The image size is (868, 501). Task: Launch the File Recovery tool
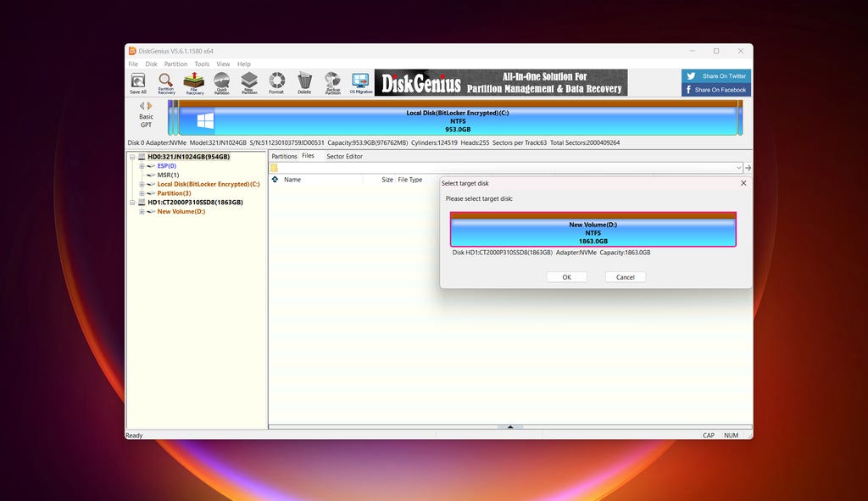(x=194, y=82)
